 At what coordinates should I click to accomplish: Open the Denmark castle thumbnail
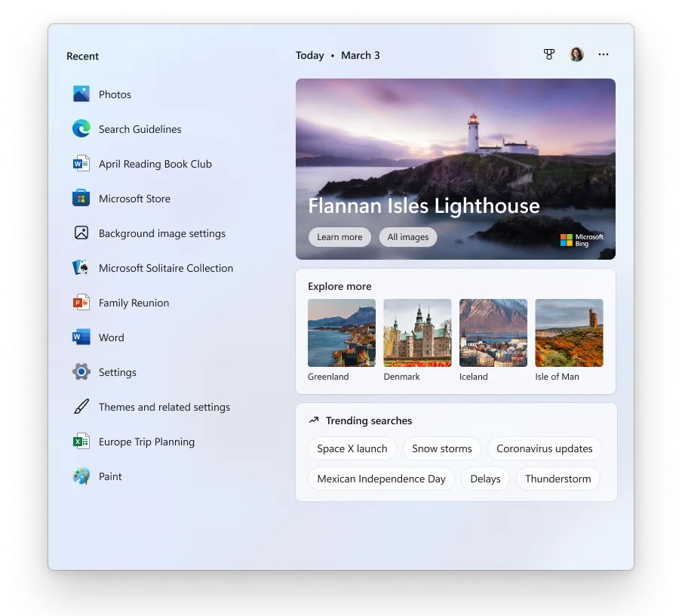tap(417, 333)
